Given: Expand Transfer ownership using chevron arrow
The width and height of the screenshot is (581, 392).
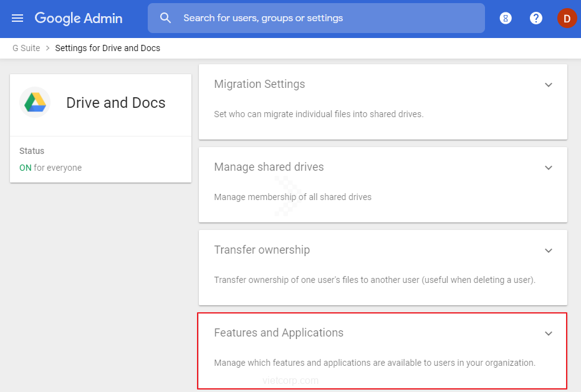Looking at the screenshot, I should (x=549, y=251).
